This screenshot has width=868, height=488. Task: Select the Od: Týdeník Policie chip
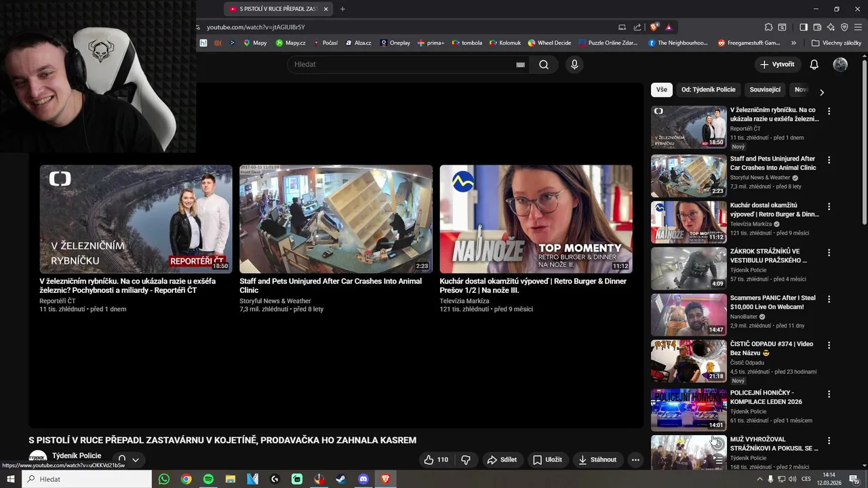pos(708,89)
